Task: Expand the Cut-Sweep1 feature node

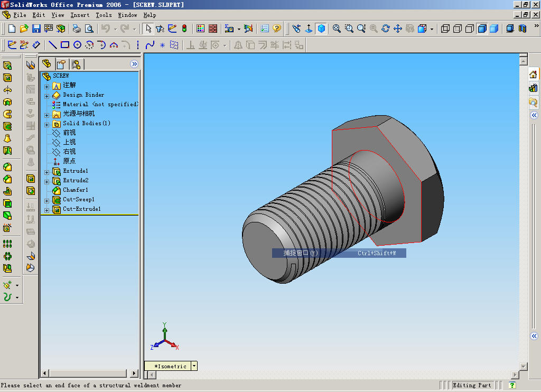Action: [x=46, y=200]
